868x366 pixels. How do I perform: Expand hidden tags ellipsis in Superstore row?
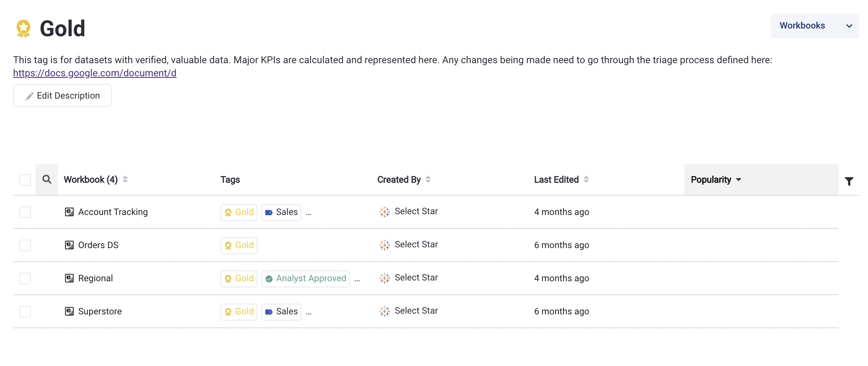[309, 313]
